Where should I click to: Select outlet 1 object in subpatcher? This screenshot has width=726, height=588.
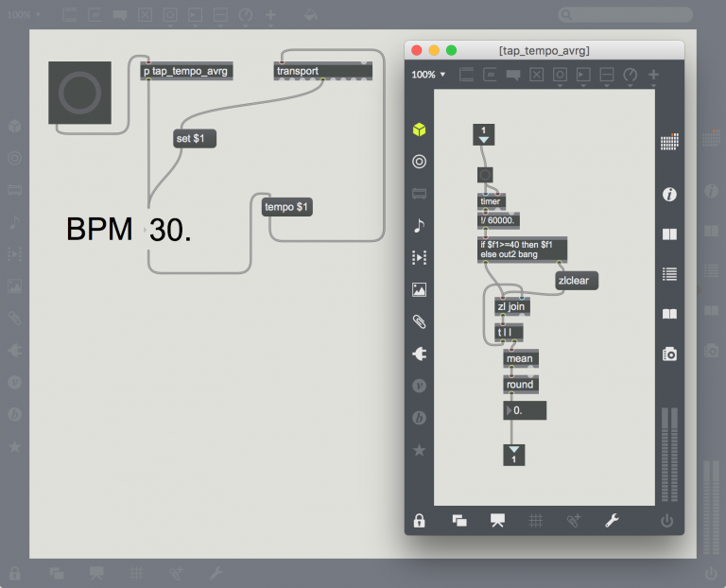[x=514, y=455]
